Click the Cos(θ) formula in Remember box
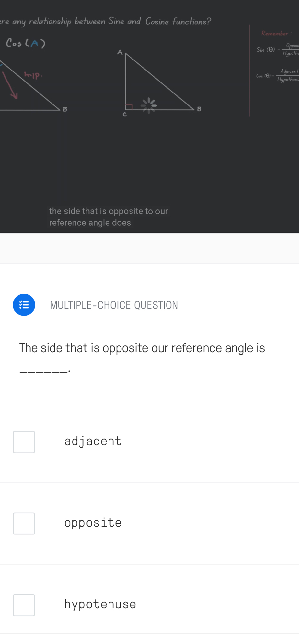 tap(277, 75)
